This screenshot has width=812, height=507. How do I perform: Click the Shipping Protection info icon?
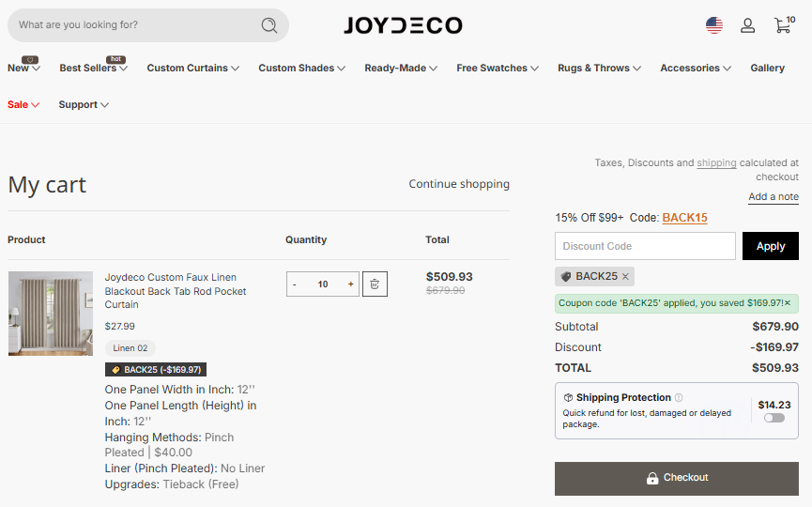679,397
